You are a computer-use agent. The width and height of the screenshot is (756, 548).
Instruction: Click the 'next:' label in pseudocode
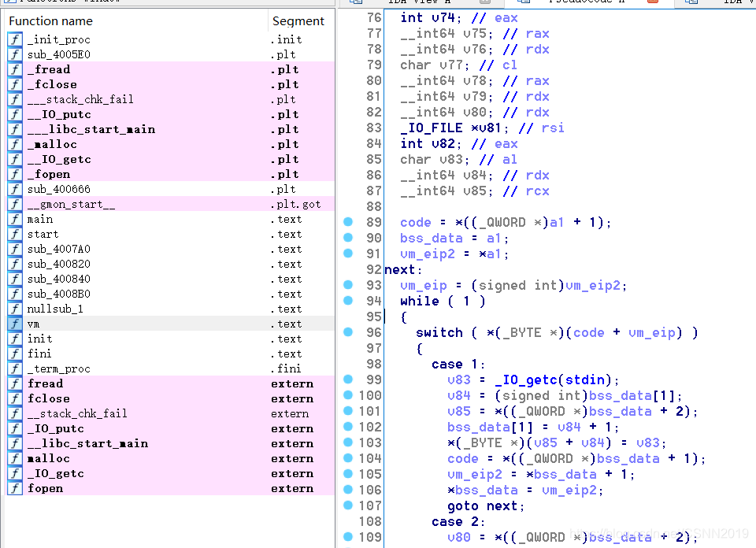[403, 269]
